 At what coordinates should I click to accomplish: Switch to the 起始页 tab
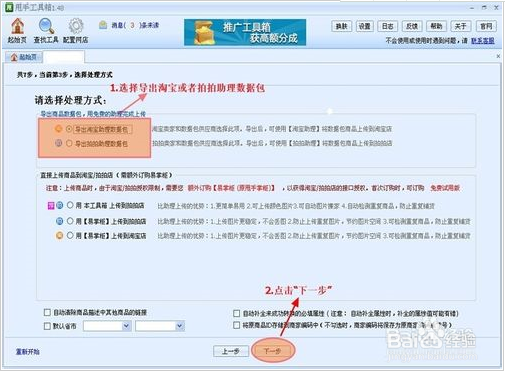tap(24, 57)
